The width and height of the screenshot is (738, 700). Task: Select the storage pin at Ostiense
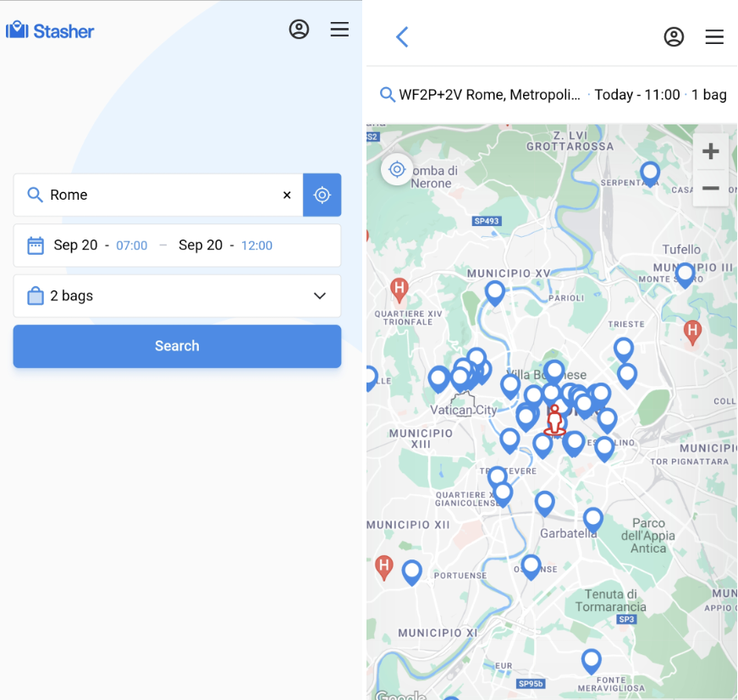(x=531, y=567)
